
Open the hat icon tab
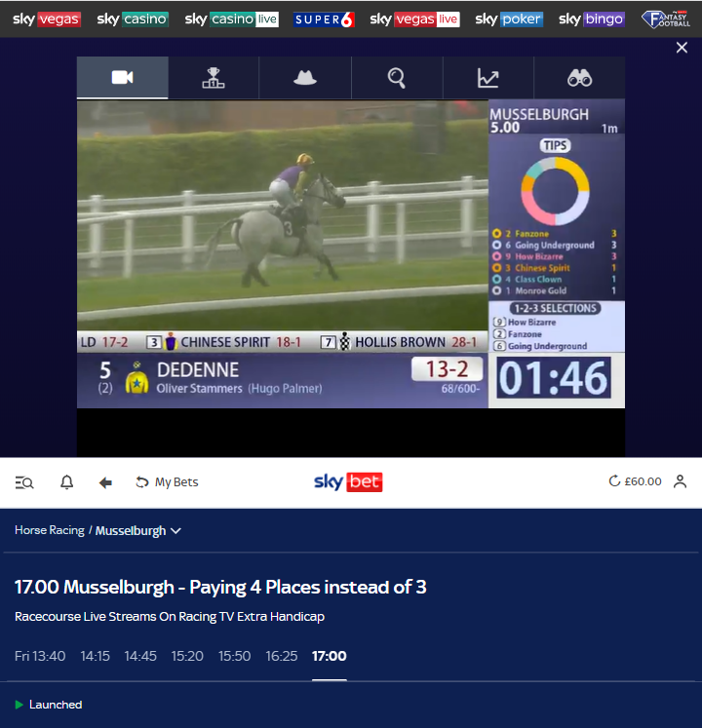[x=305, y=78]
